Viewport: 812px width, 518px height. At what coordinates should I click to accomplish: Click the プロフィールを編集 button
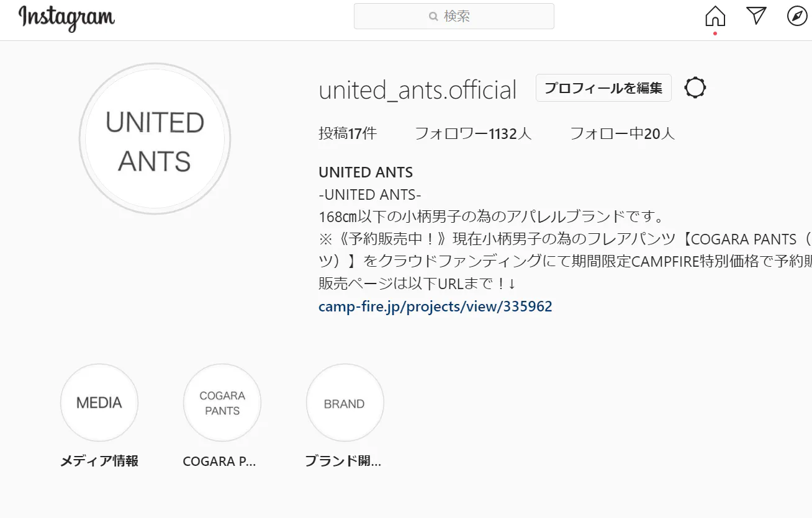point(603,89)
